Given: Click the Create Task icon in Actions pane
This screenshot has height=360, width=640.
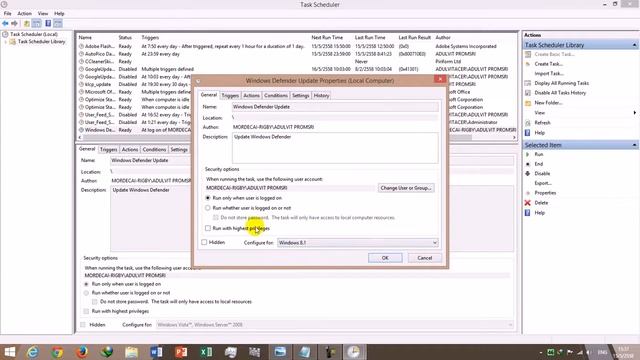Looking at the screenshot, I should point(528,64).
